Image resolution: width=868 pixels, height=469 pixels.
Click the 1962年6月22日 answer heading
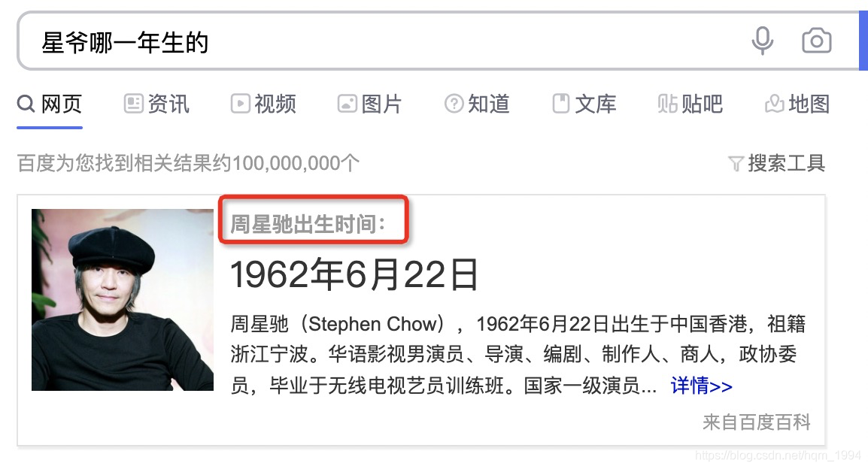354,274
